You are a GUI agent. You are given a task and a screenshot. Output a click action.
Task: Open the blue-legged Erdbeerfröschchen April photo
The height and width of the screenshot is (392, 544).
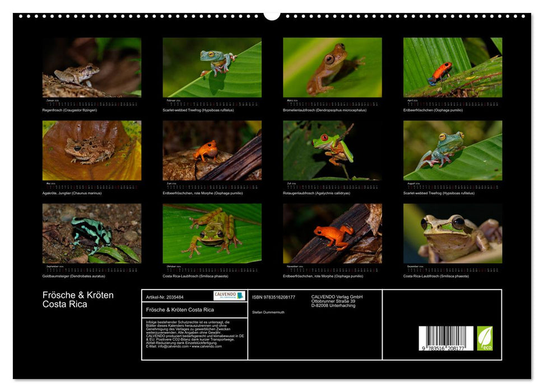click(453, 68)
